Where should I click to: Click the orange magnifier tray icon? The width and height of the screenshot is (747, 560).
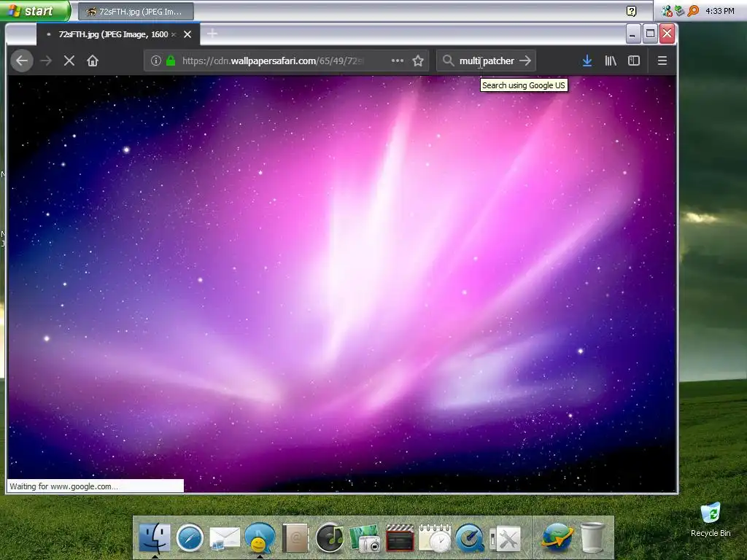point(693,10)
